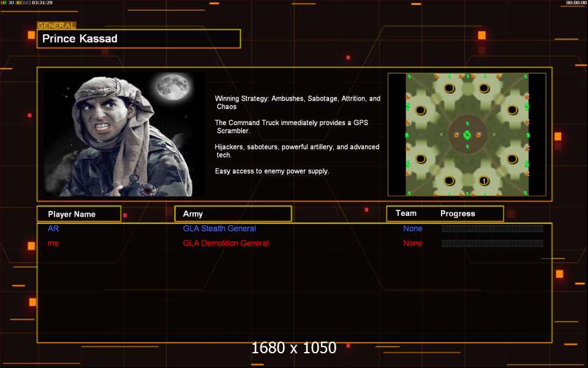
Task: Click the orange crate left of center supply
Action: (456, 135)
